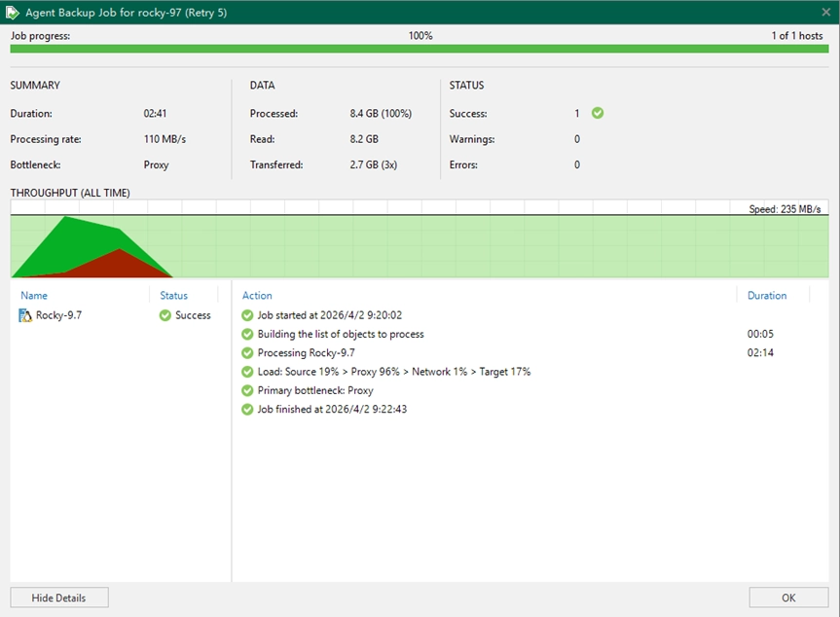Screen dimensions: 840x617
Task: Click the Veeam backup job title icon
Action: click(13, 13)
